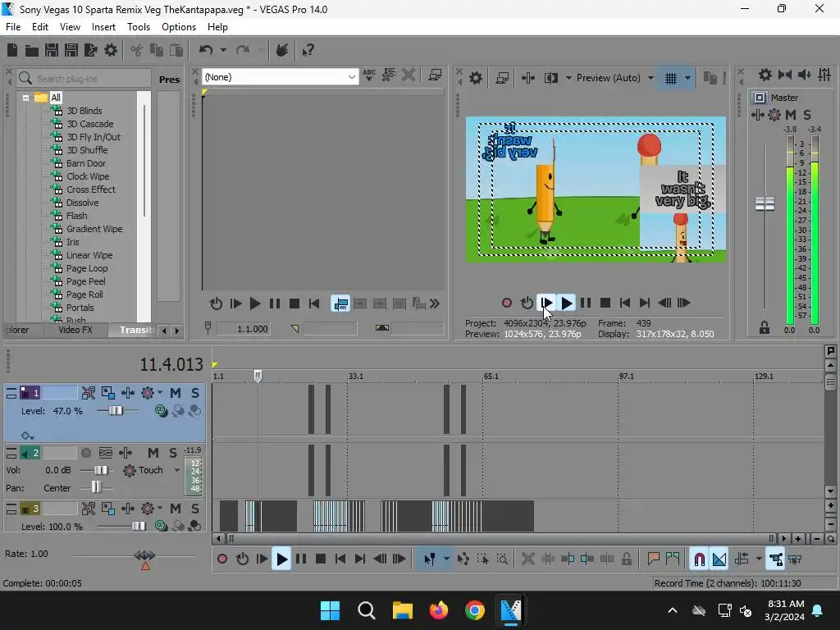Open the Options menu
The height and width of the screenshot is (630, 840).
coord(178,27)
